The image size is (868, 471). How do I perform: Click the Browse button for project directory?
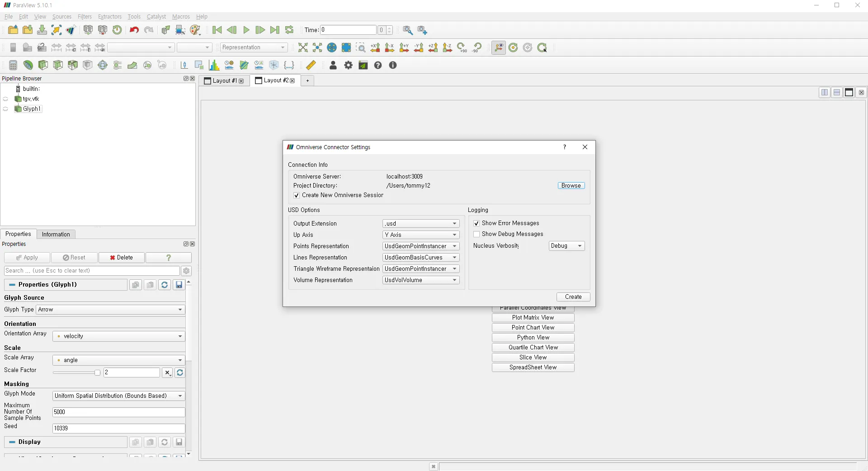coord(571,186)
